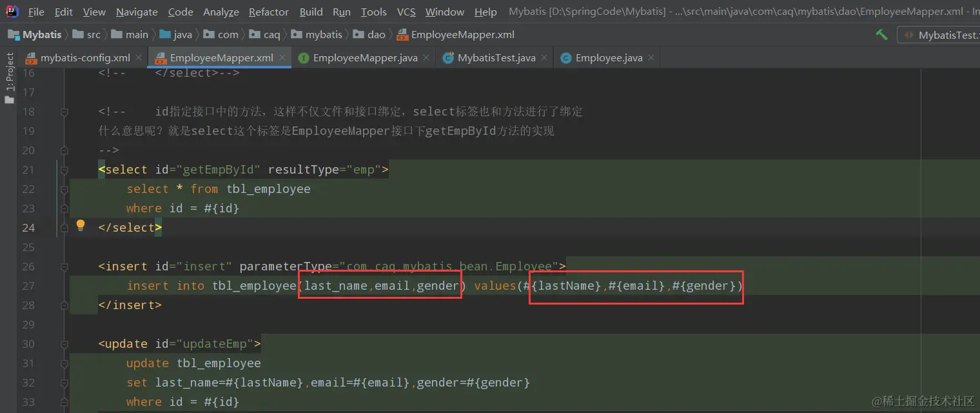Open the File menu
980x413 pixels.
(x=37, y=12)
